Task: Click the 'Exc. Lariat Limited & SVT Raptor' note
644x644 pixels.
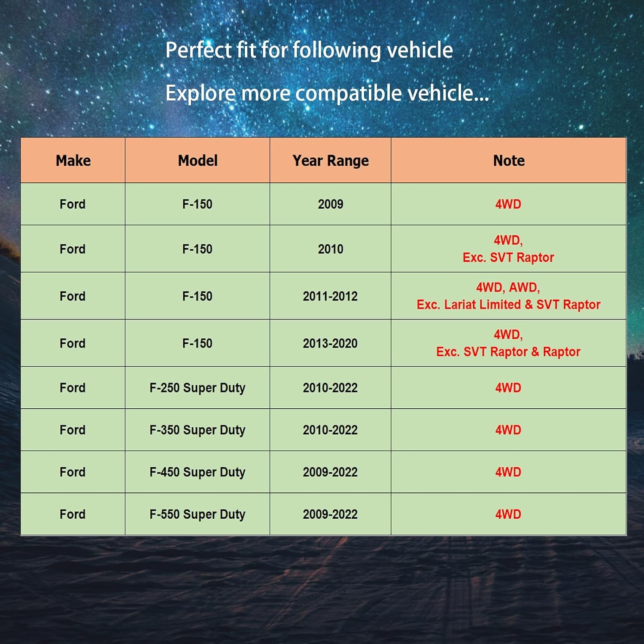Action: (508, 304)
